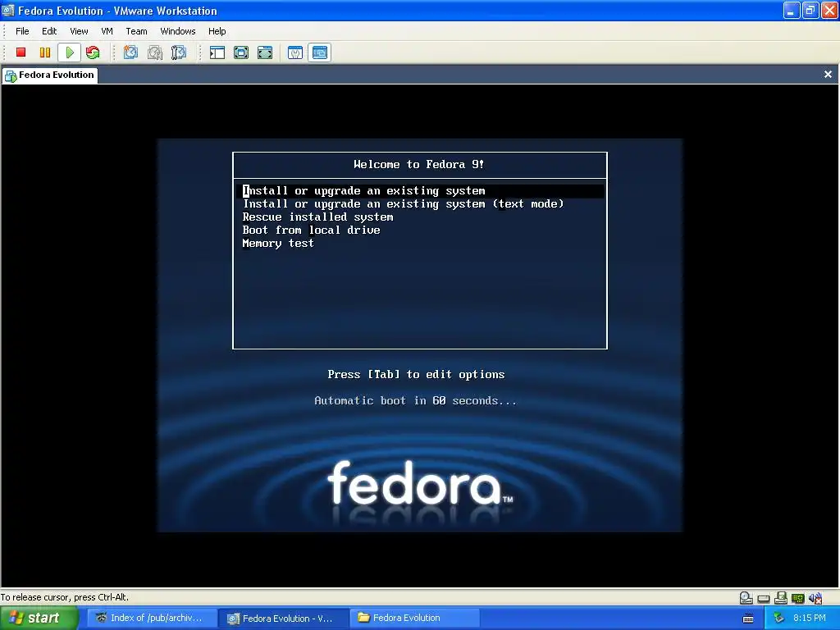Click the CD-ROM device status icon
The height and width of the screenshot is (630, 840).
746,598
